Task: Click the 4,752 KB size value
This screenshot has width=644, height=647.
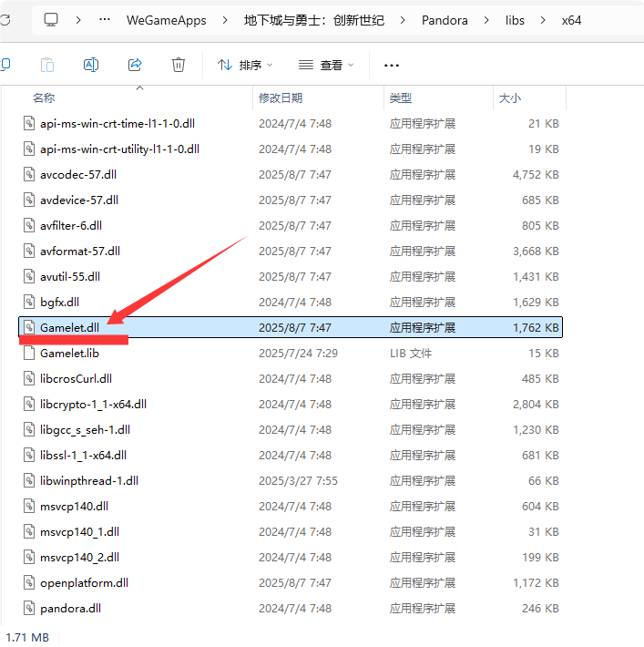Action: point(536,175)
